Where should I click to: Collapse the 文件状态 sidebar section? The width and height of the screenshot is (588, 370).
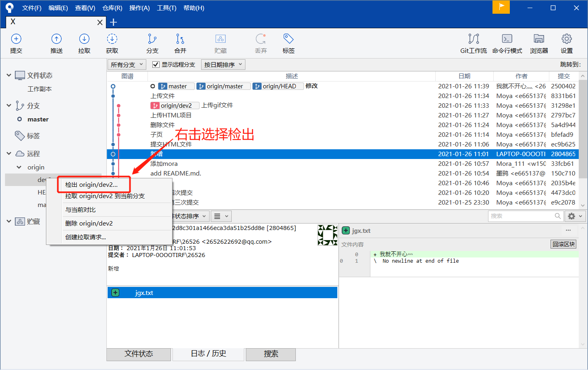pos(9,75)
